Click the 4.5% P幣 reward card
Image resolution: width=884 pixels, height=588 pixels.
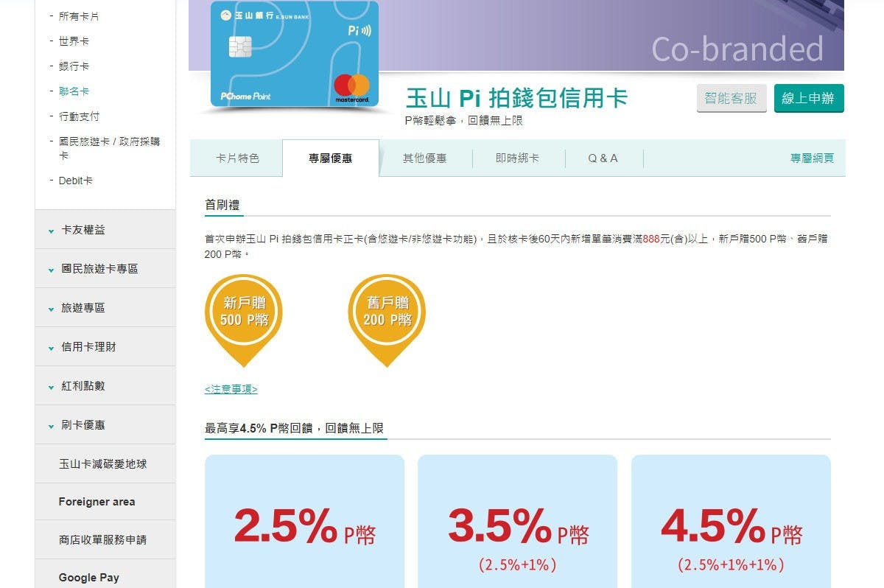[731, 522]
